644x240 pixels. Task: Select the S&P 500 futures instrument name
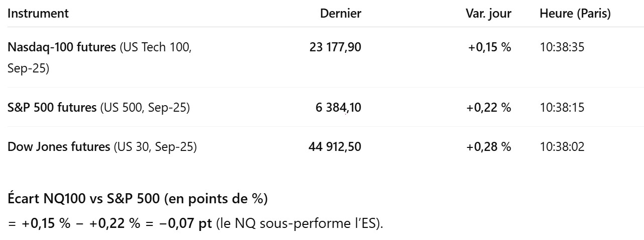52,107
